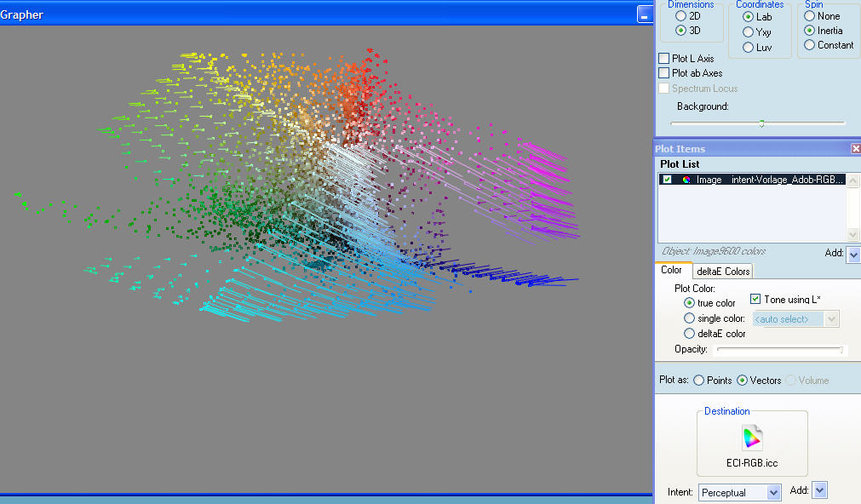Close the Plot Items panel
The width and height of the screenshot is (861, 504).
coord(855,148)
